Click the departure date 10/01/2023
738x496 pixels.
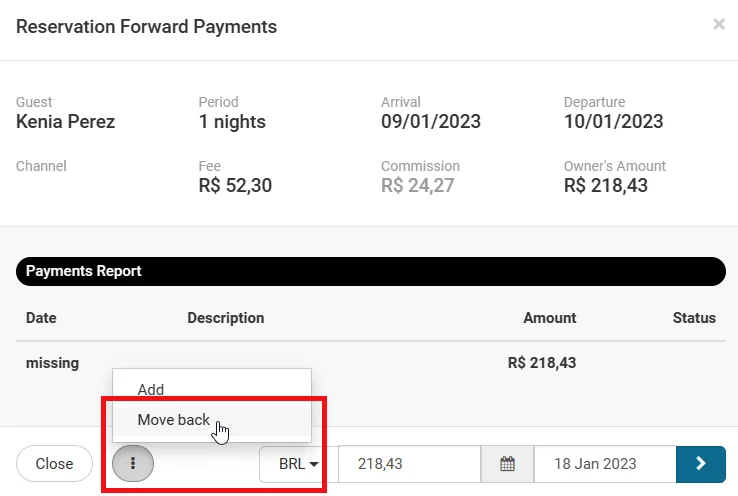[x=613, y=122]
